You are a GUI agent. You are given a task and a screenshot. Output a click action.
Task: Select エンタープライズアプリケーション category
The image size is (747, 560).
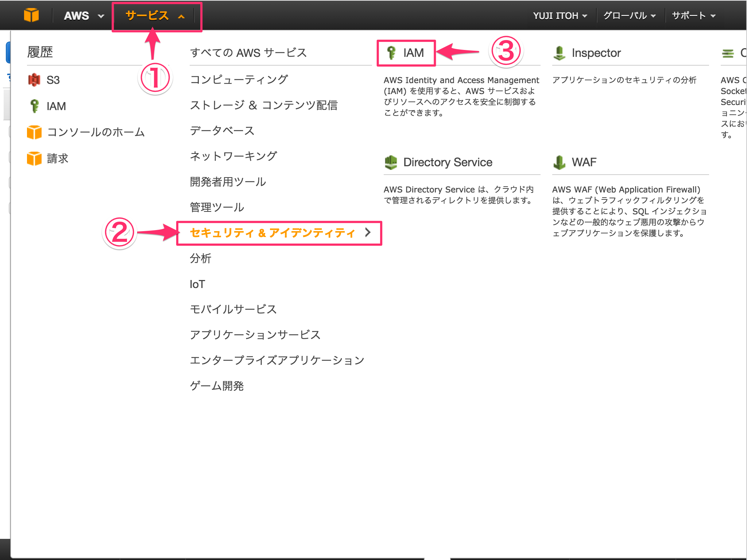[x=277, y=360]
